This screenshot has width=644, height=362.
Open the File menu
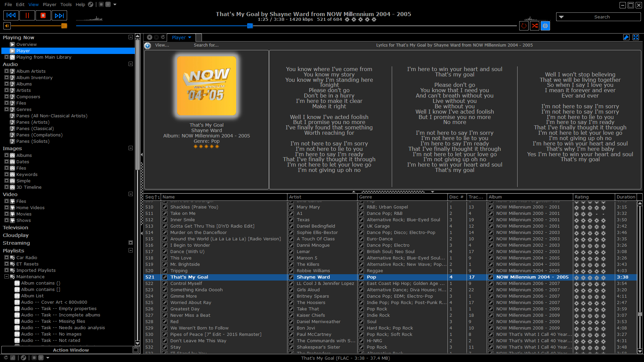[8, 4]
